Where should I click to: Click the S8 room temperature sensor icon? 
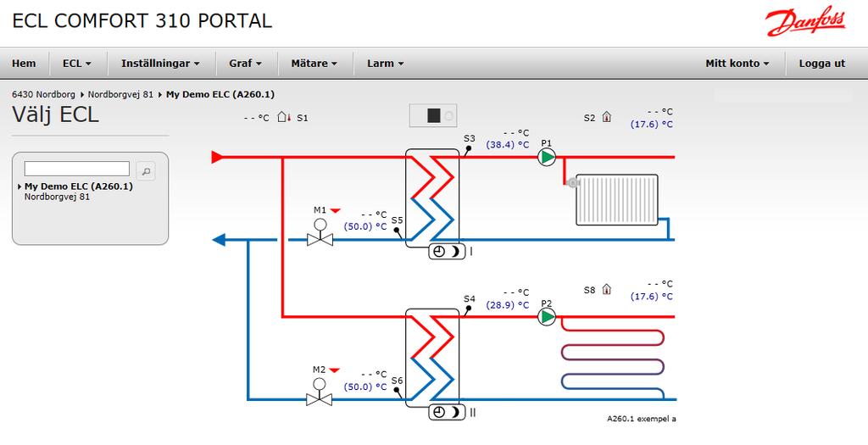point(607,290)
